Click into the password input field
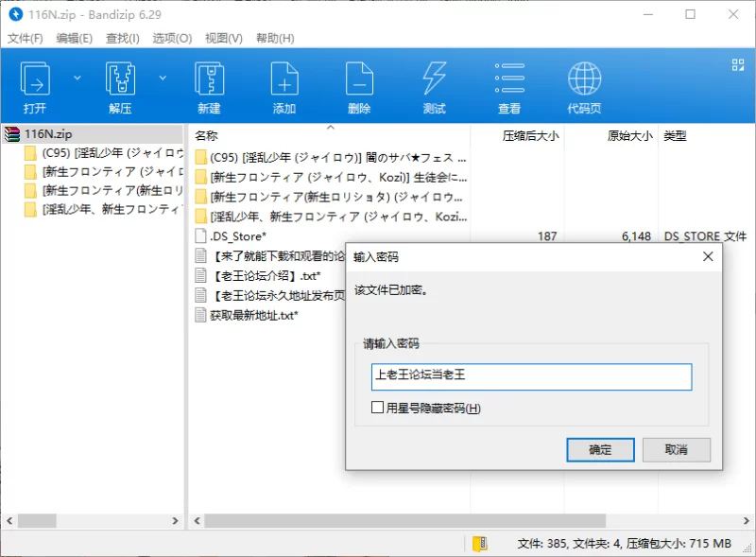Image resolution: width=756 pixels, height=557 pixels. click(x=531, y=376)
